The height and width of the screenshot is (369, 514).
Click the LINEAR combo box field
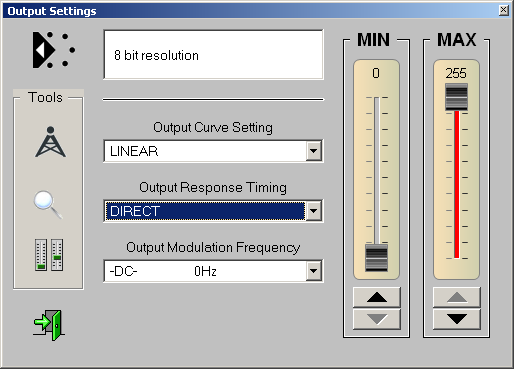tap(213, 151)
